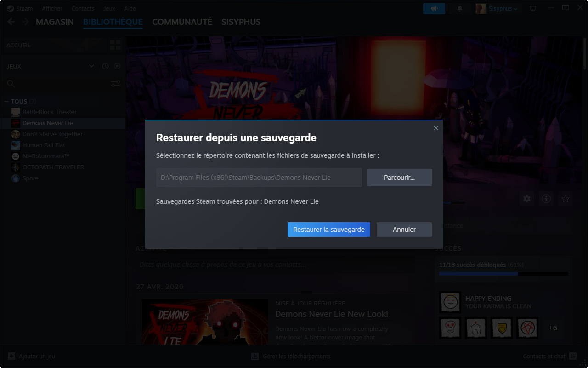Open the Contacts menu

[x=83, y=8]
